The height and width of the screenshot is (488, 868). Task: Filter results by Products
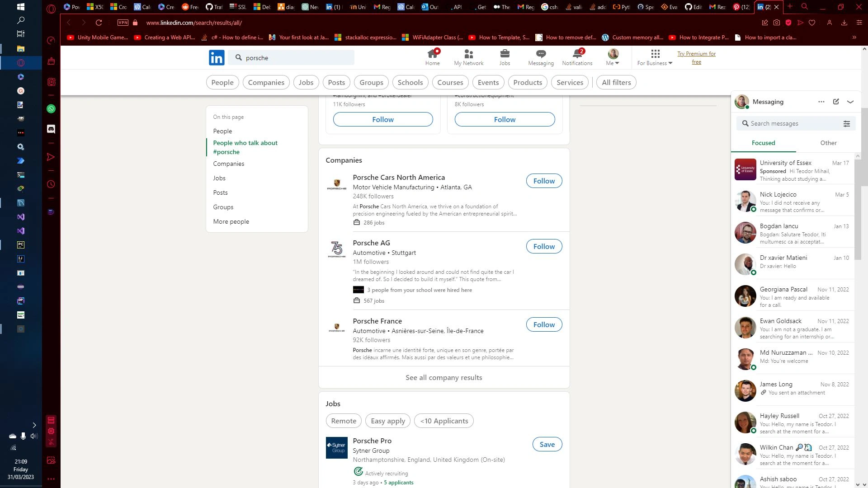coord(528,82)
